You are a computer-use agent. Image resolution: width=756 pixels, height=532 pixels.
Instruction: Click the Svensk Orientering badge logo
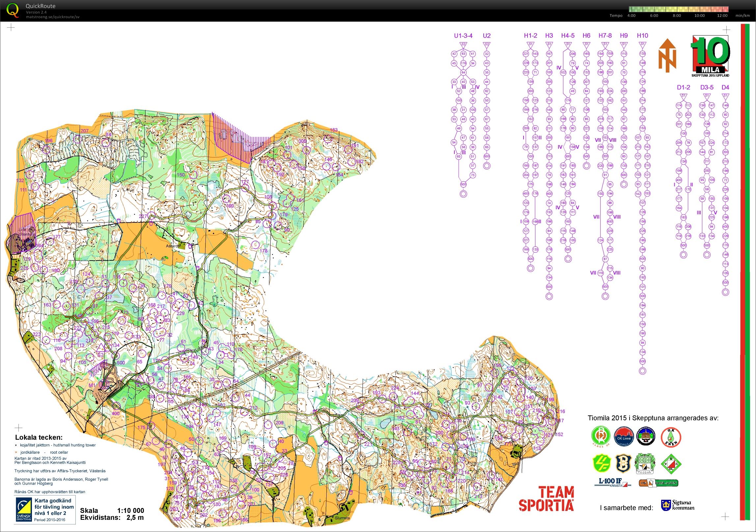24,510
